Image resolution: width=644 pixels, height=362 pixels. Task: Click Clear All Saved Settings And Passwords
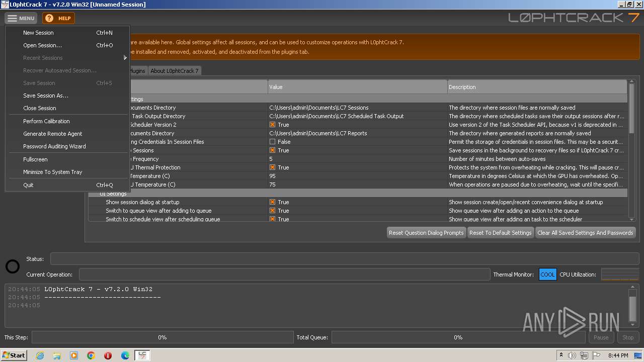(585, 233)
